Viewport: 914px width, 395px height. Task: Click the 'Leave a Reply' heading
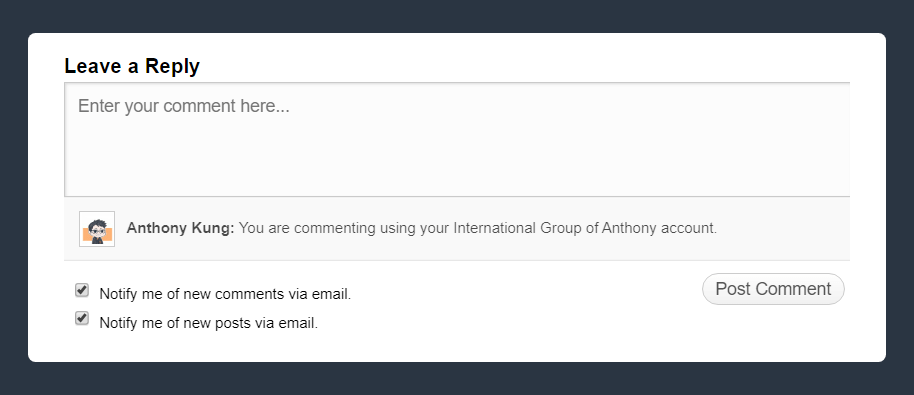point(132,66)
